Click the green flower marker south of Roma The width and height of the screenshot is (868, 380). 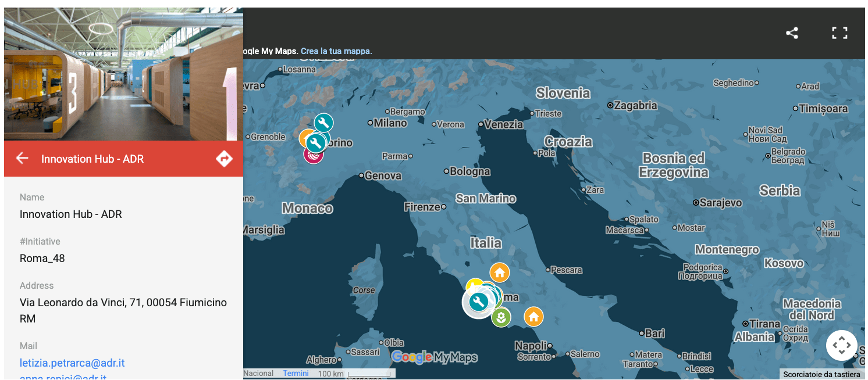point(501,317)
